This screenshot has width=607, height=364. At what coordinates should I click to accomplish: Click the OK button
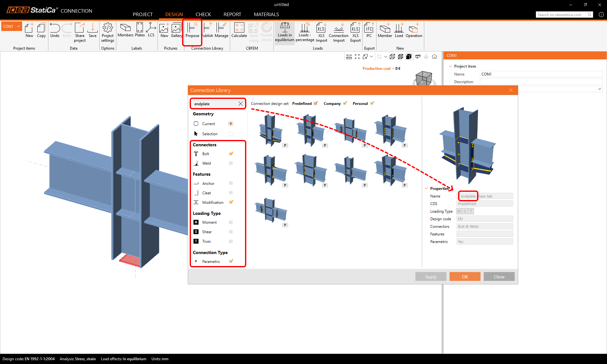(x=465, y=277)
